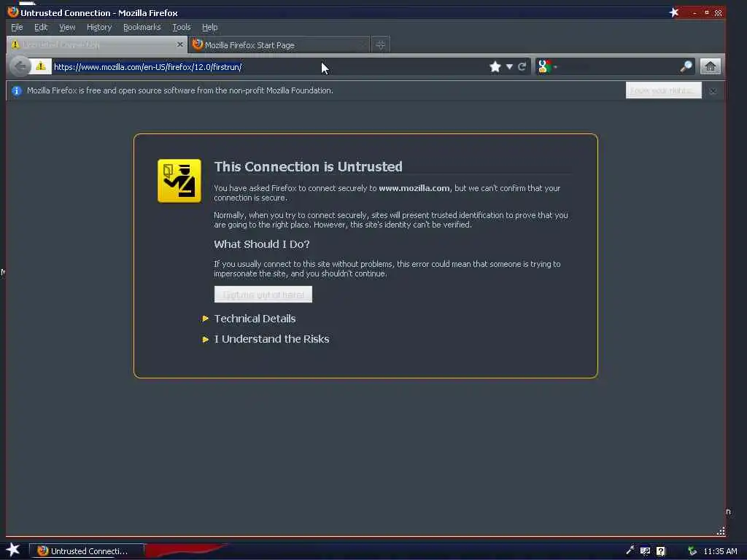Click the bold www.mozilla.com text
The image size is (747, 560).
414,188
